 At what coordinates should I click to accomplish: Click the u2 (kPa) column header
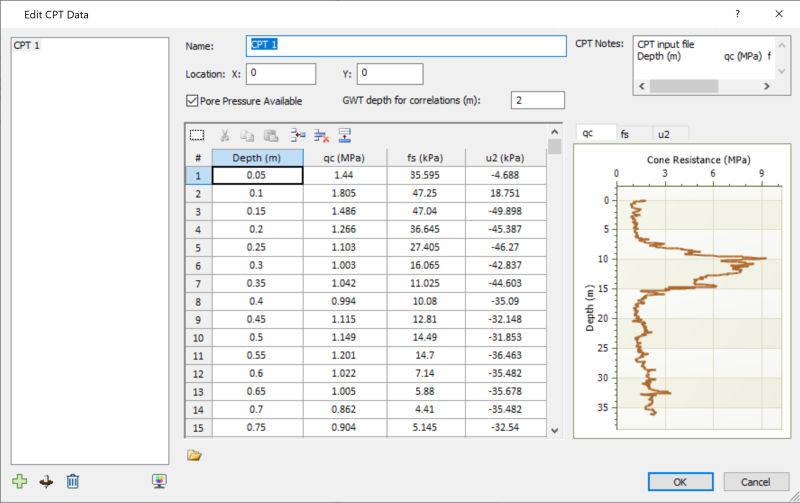click(x=506, y=158)
